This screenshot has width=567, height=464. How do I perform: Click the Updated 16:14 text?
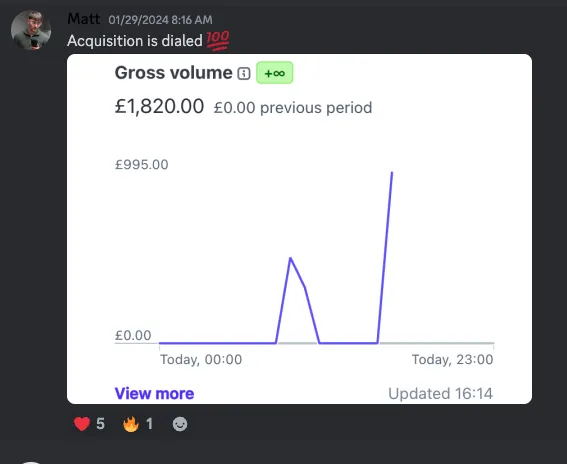pos(440,393)
